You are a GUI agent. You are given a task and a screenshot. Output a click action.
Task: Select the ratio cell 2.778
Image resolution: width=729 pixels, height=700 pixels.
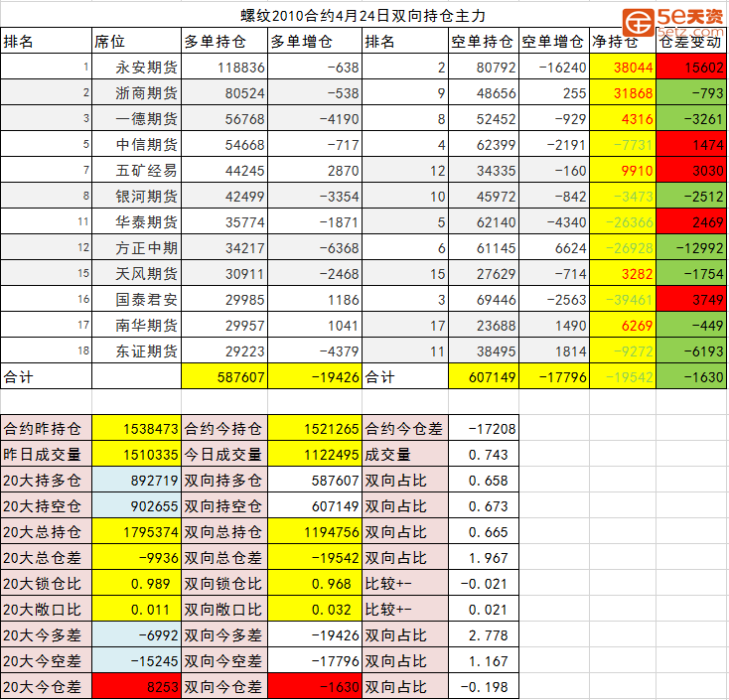(x=484, y=634)
